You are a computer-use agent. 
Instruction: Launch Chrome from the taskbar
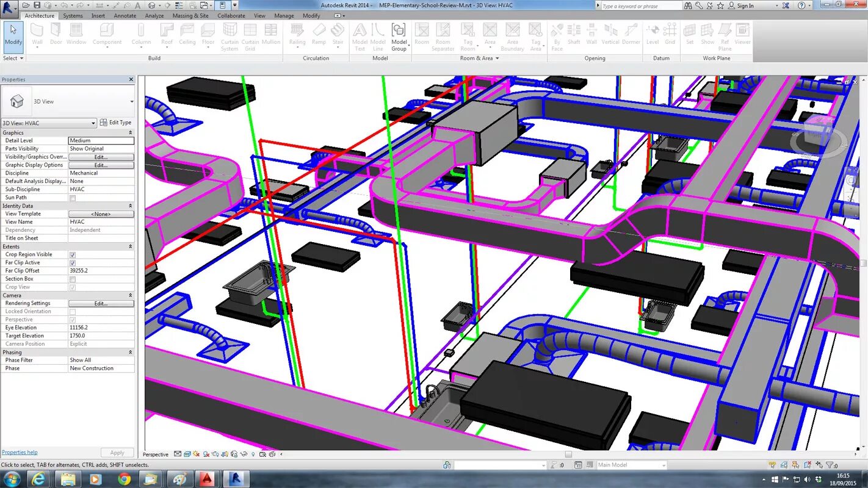pyautogui.click(x=124, y=479)
